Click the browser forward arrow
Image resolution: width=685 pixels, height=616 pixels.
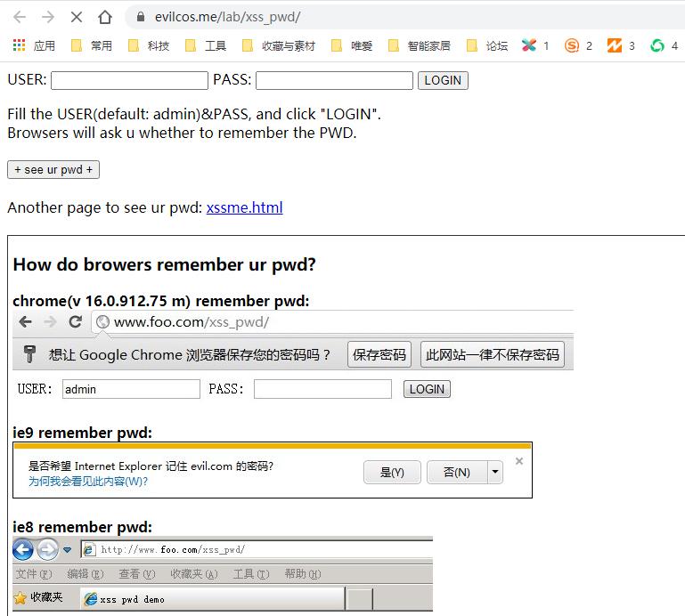48,17
